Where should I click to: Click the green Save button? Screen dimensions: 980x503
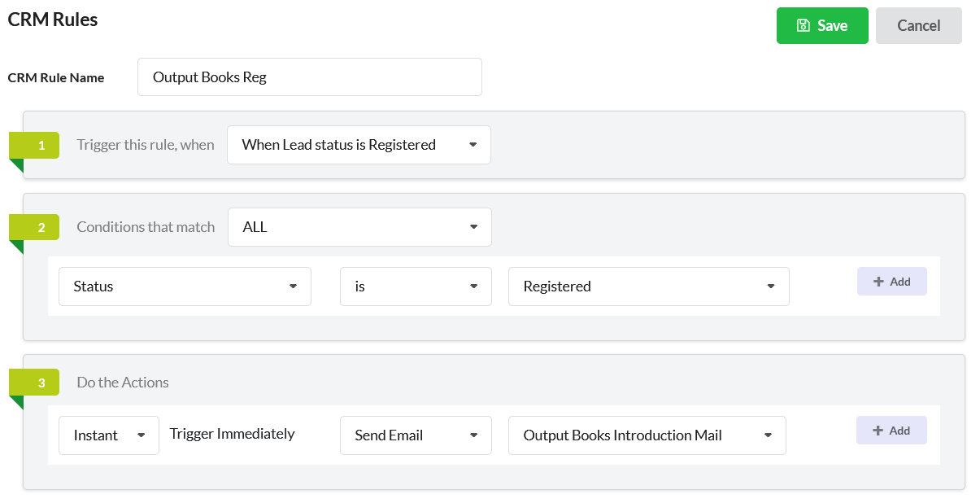[822, 26]
